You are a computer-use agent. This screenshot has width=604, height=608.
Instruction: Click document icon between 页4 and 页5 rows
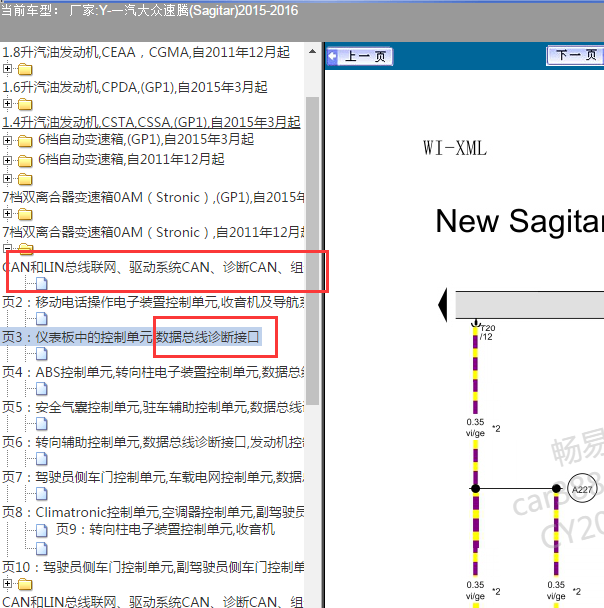[x=41, y=389]
